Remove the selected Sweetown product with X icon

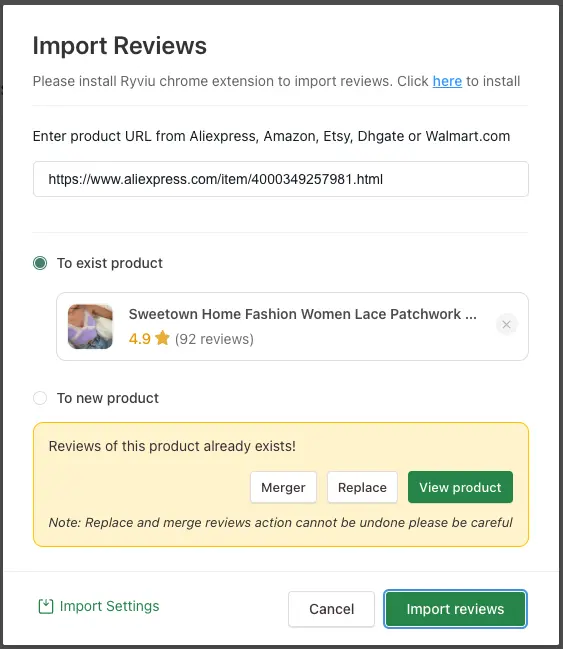(x=506, y=325)
